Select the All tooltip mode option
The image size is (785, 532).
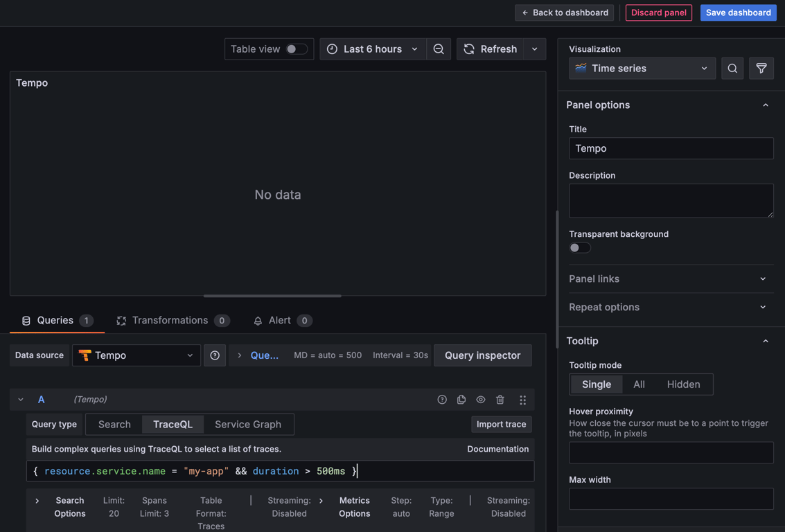(639, 384)
